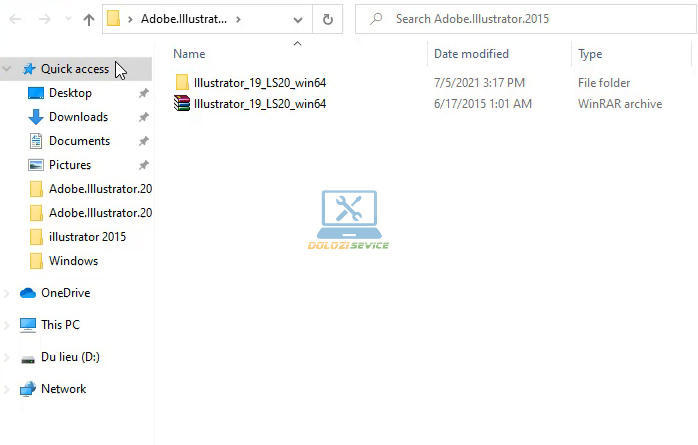Open the address bar history dropdown
Image resolution: width=698 pixels, height=445 pixels.
(x=299, y=19)
